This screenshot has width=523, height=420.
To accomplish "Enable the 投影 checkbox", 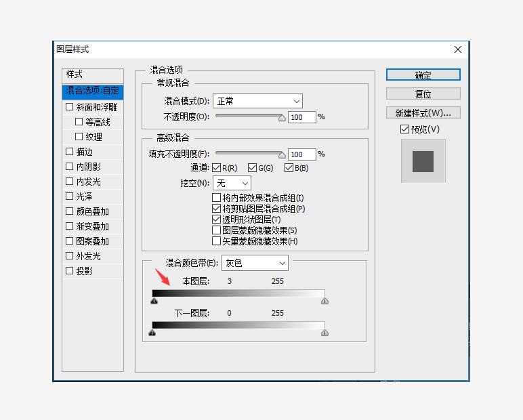I will (69, 270).
